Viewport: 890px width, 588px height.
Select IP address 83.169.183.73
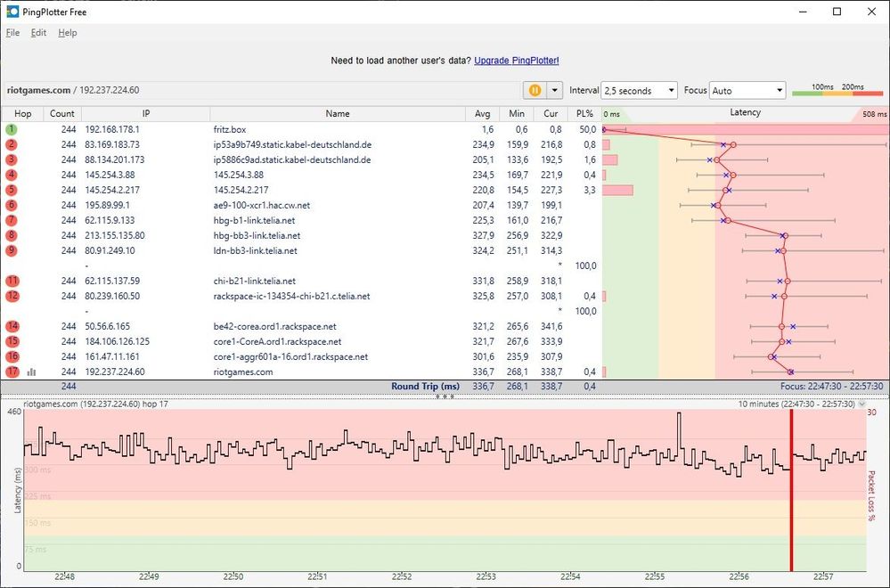112,144
